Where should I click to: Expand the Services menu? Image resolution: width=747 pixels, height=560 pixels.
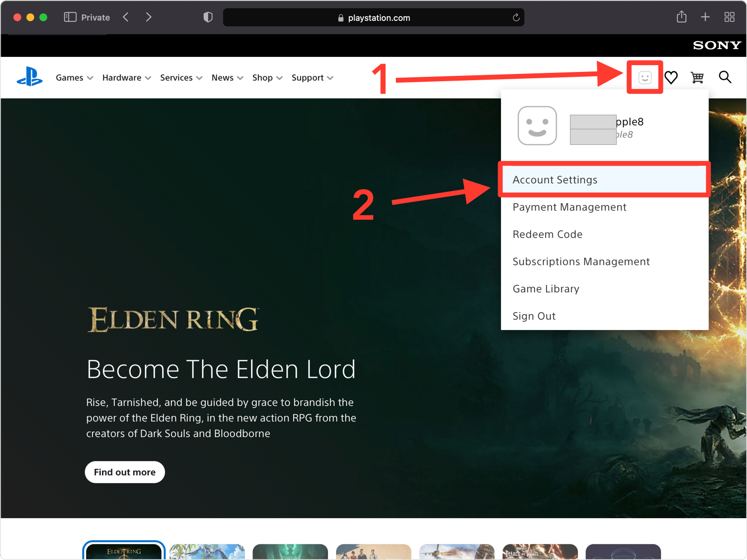tap(181, 78)
